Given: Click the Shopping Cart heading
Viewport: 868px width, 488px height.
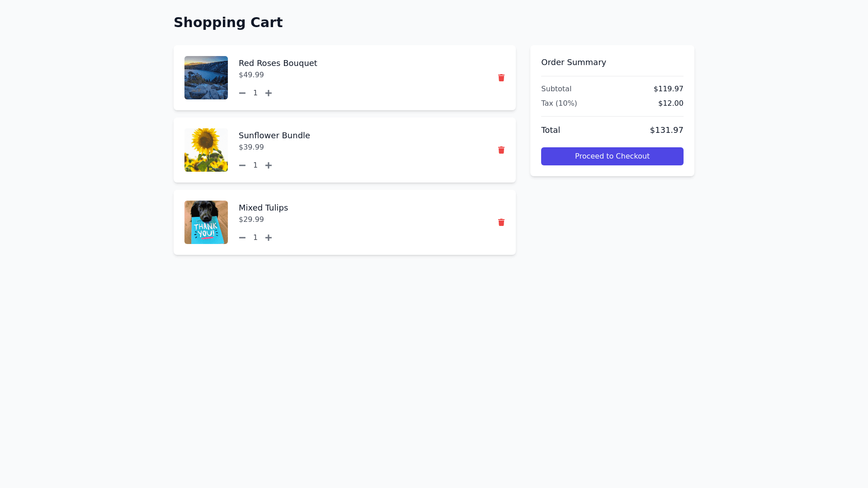Looking at the screenshot, I should pyautogui.click(x=228, y=23).
